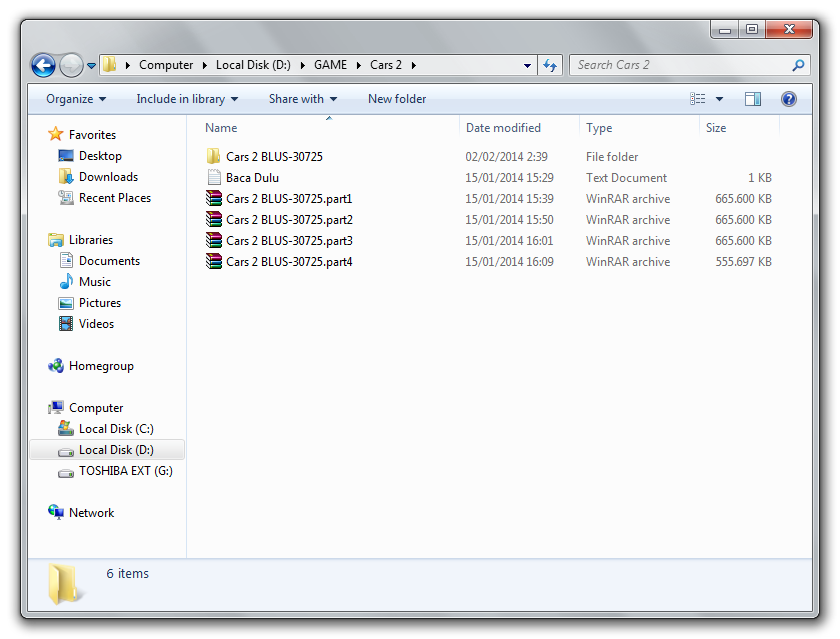Viewport: 840px width, 639px height.
Task: Click the Videos filmstrip icon
Action: 66,324
